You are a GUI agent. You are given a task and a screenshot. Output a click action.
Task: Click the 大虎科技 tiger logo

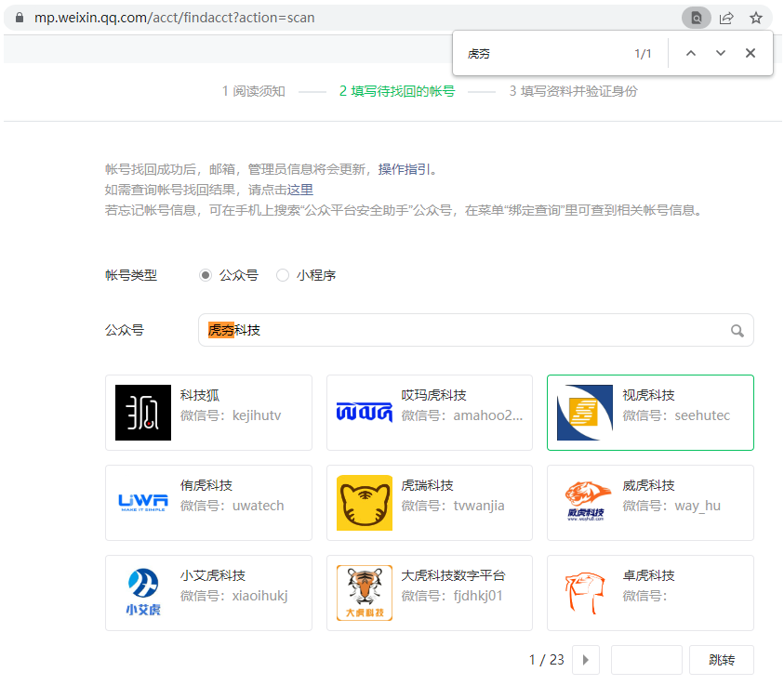(x=364, y=593)
